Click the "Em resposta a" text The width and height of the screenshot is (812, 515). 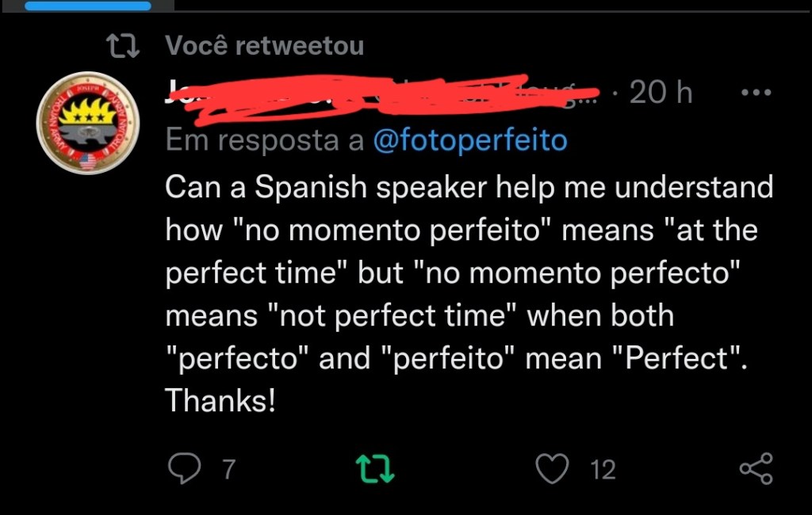tap(263, 141)
